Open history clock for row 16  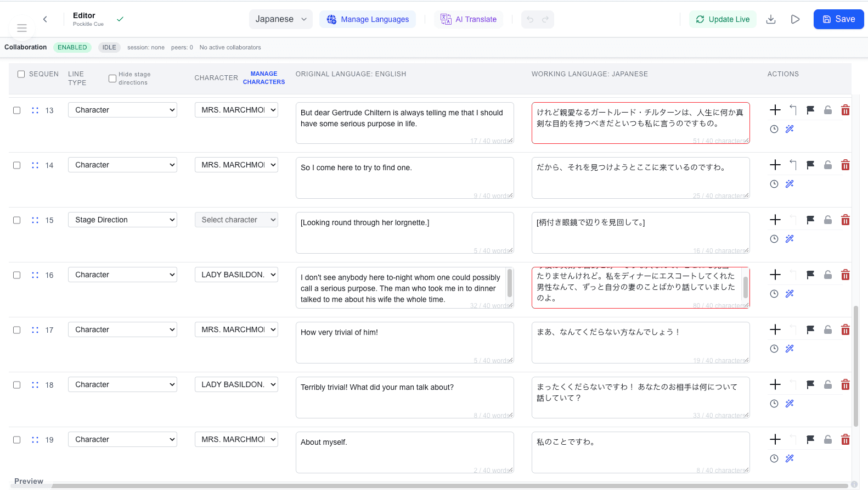(x=774, y=294)
